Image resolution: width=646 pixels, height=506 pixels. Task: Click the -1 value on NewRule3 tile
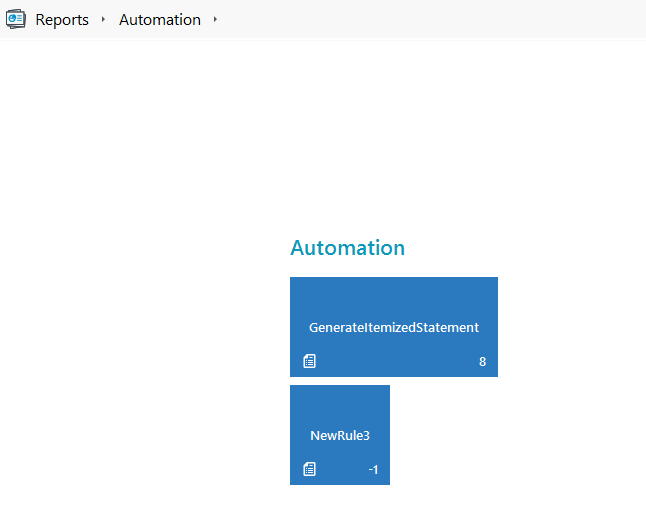tap(373, 470)
